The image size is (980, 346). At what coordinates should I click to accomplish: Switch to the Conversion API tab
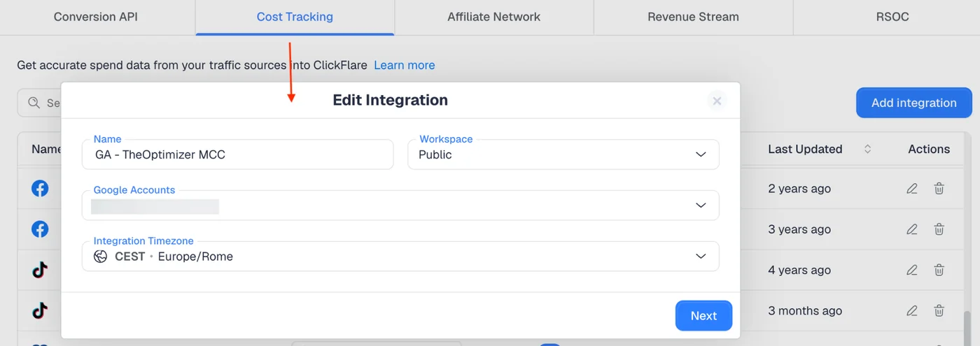click(x=97, y=17)
